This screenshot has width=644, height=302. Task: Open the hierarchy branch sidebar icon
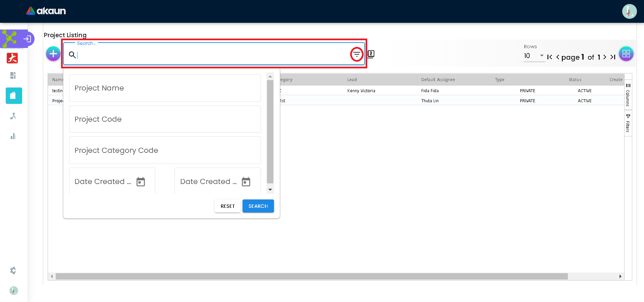pos(13,116)
